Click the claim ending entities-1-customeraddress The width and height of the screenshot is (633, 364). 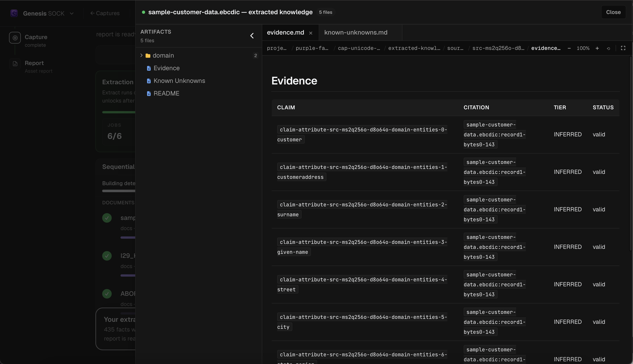(362, 172)
